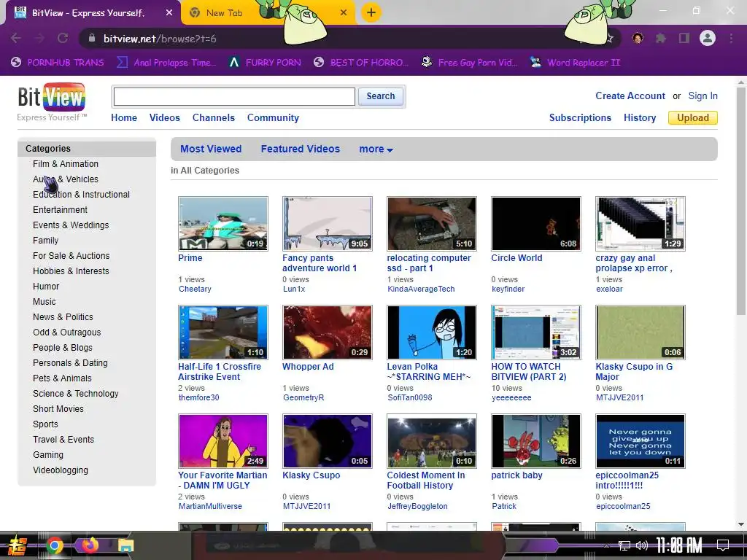Switch to the BitView browser tab
The width and height of the screenshot is (747, 560).
coord(93,13)
